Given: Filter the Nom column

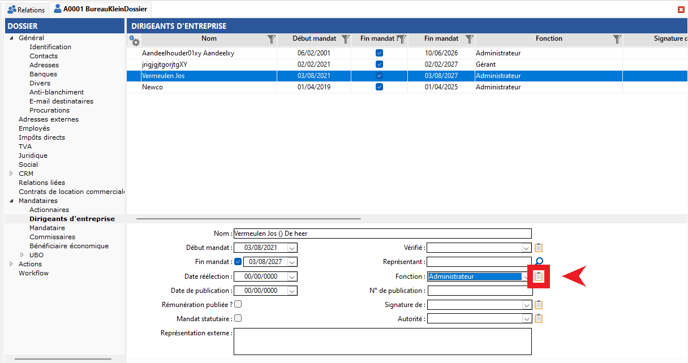Looking at the screenshot, I should coord(271,40).
